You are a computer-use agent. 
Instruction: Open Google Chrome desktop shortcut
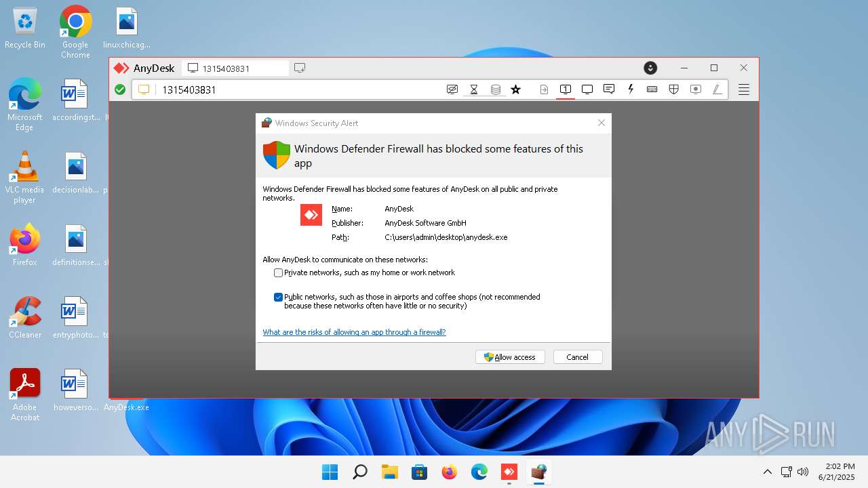75,32
